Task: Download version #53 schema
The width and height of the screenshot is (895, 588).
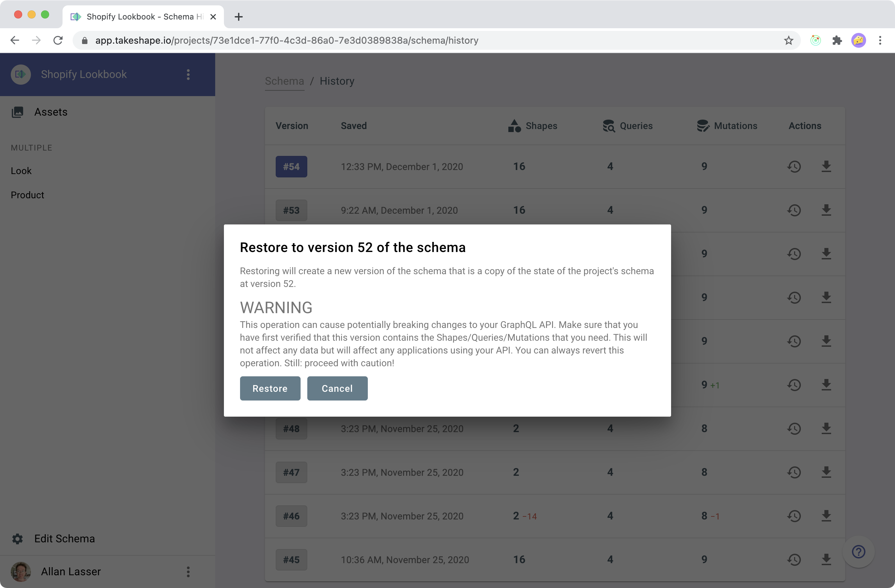Action: tap(826, 210)
